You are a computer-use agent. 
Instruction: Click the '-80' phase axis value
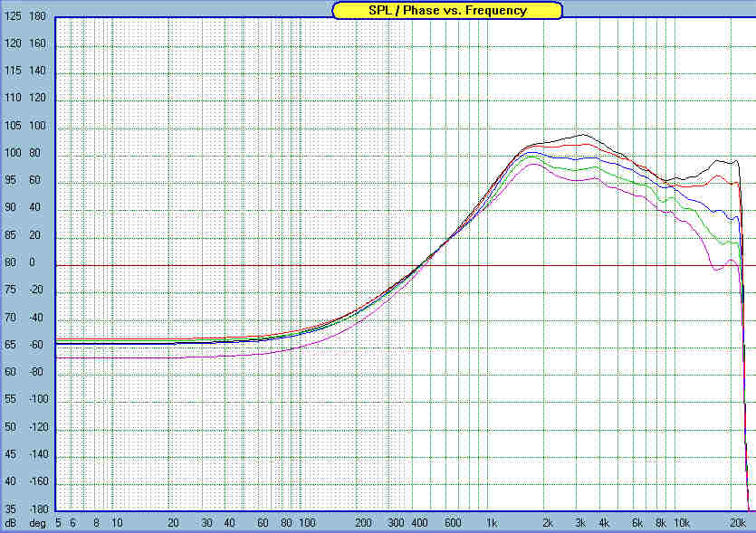pos(36,372)
